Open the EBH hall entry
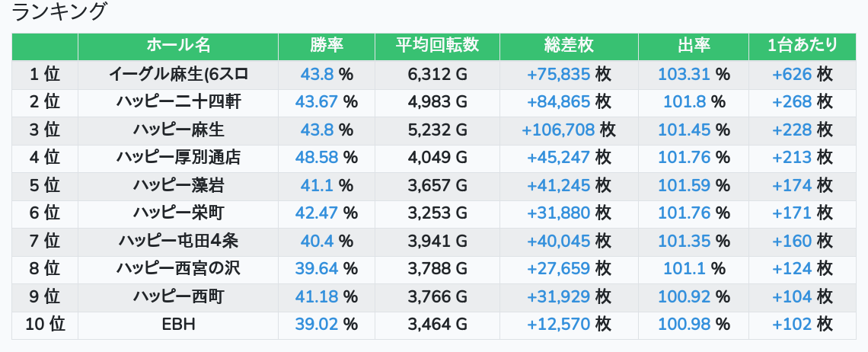This screenshot has height=352, width=868. [178, 325]
